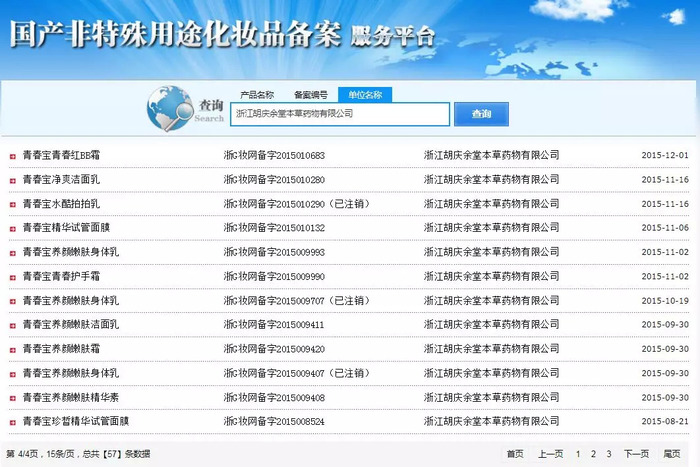Select record number 浙G妆网备字2015008524
This screenshot has width=700, height=467.
(x=274, y=421)
